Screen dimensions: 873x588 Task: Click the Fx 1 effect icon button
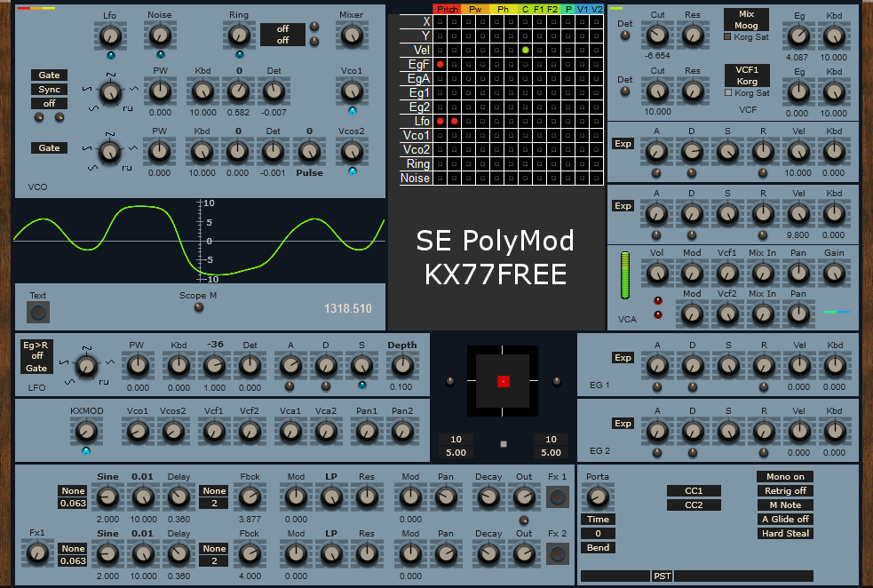click(x=558, y=497)
